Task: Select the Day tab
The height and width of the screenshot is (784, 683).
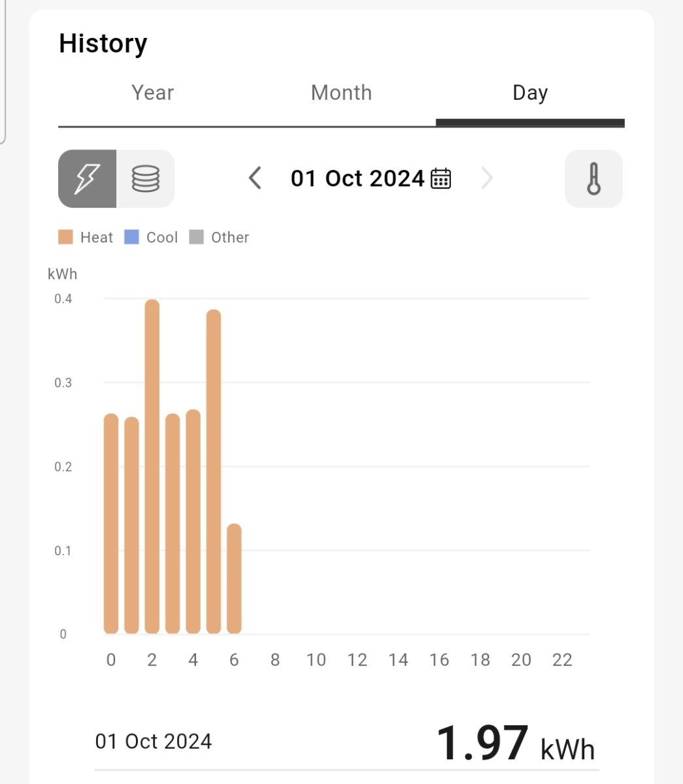Action: click(530, 93)
